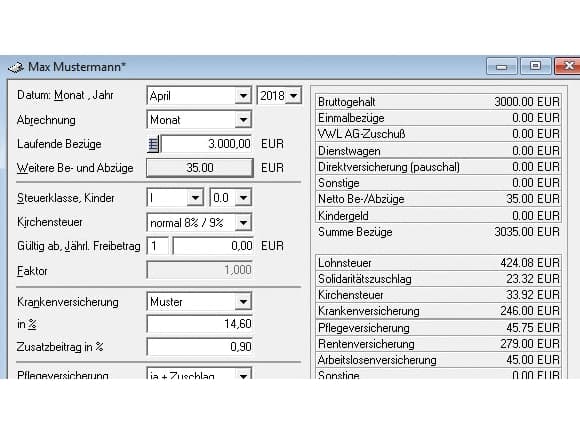This screenshot has width=580, height=435.
Task: Click the Jährl. Freibetrag field with 0,00
Action: [213, 246]
